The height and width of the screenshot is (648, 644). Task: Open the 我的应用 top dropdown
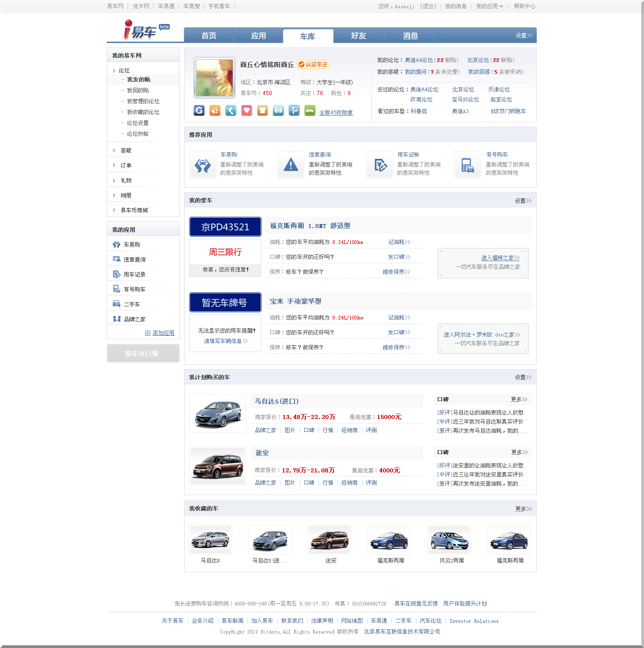[x=490, y=6]
